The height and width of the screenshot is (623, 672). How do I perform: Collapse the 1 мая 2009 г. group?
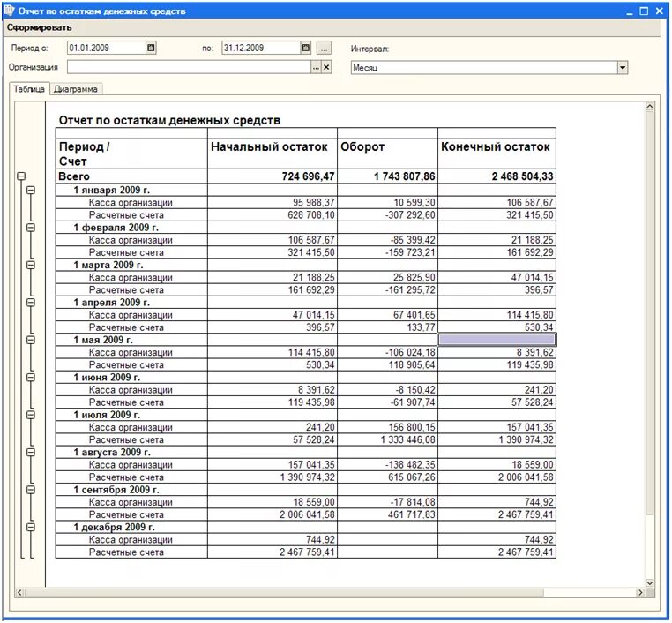31,340
